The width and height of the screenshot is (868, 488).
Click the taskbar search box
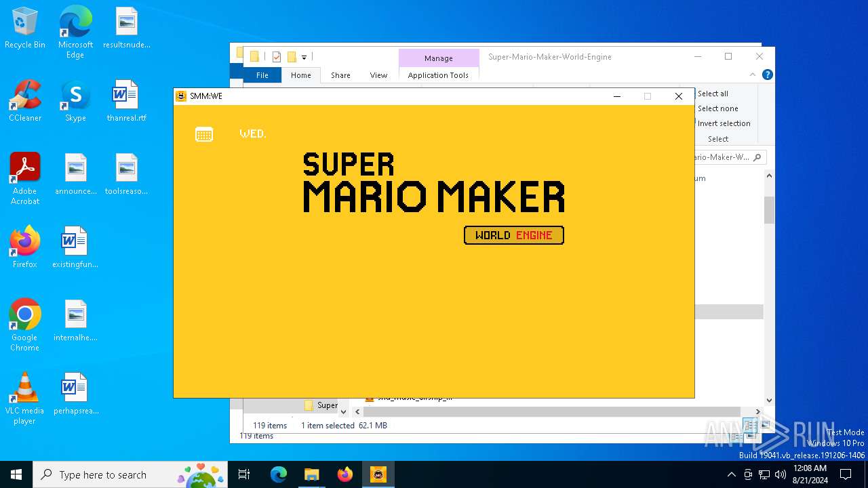click(x=130, y=474)
